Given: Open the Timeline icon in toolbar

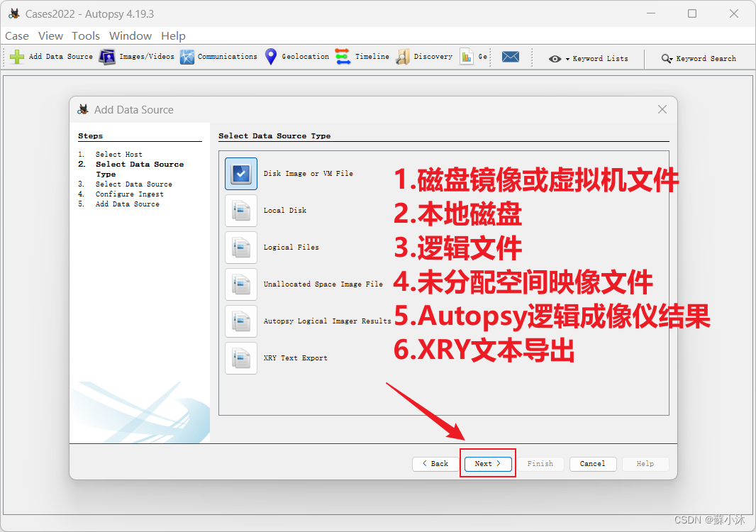Looking at the screenshot, I should point(343,57).
